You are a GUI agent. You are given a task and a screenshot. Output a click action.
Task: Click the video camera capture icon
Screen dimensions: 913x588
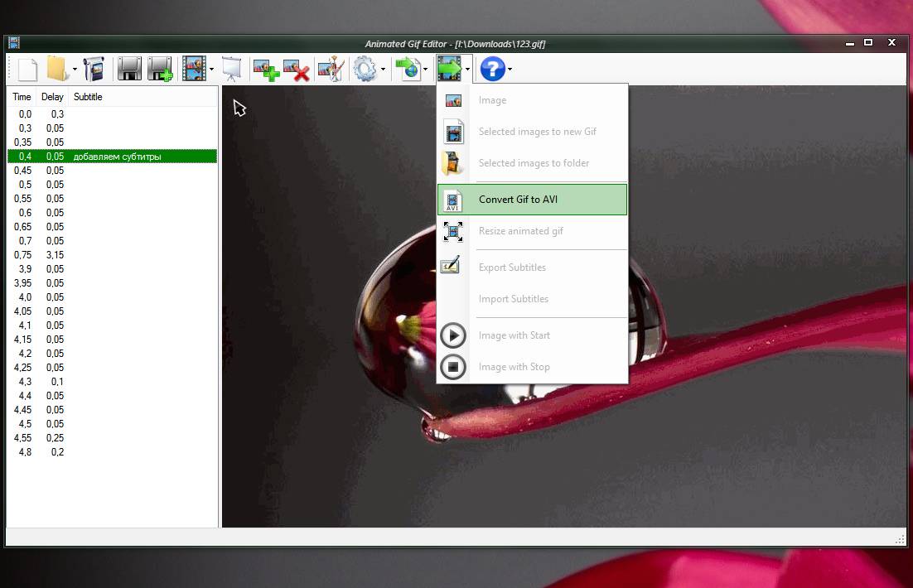93,70
